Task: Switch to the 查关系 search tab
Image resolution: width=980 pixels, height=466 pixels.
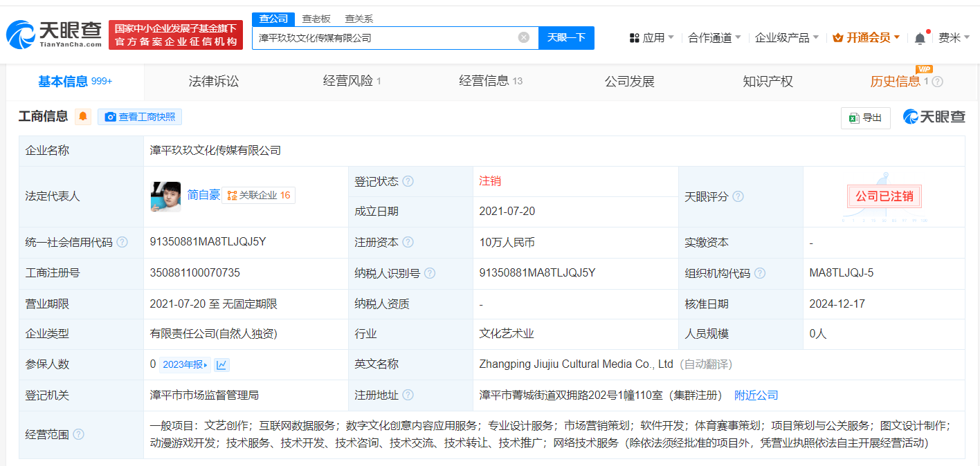Action: click(359, 19)
